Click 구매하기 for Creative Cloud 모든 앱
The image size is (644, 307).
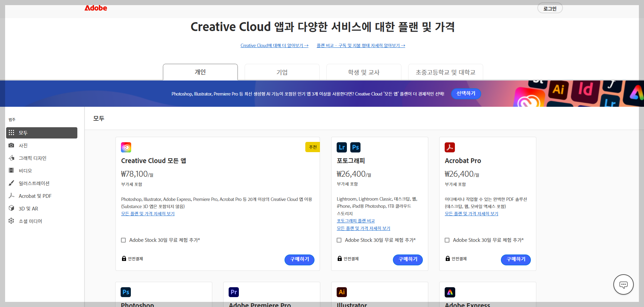(300, 260)
